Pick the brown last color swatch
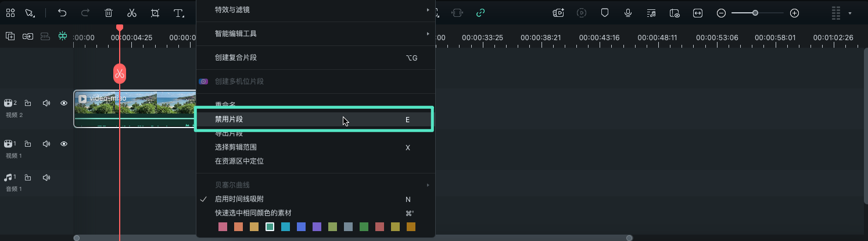868x241 pixels. pyautogui.click(x=411, y=227)
